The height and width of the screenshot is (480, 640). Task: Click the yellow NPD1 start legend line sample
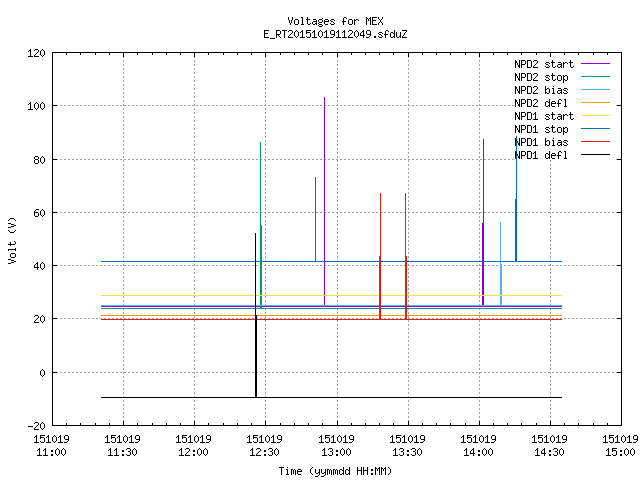pos(595,116)
